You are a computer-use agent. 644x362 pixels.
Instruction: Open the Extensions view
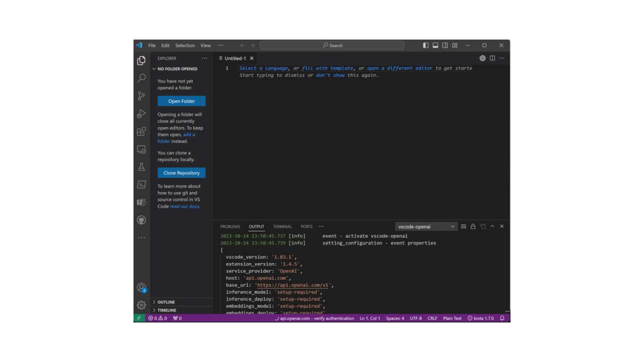[x=141, y=131]
